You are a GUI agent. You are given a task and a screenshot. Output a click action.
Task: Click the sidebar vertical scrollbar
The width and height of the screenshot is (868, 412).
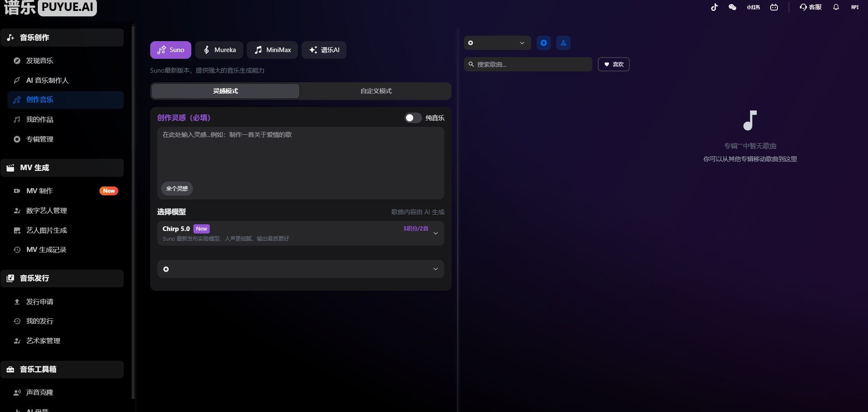(133, 210)
